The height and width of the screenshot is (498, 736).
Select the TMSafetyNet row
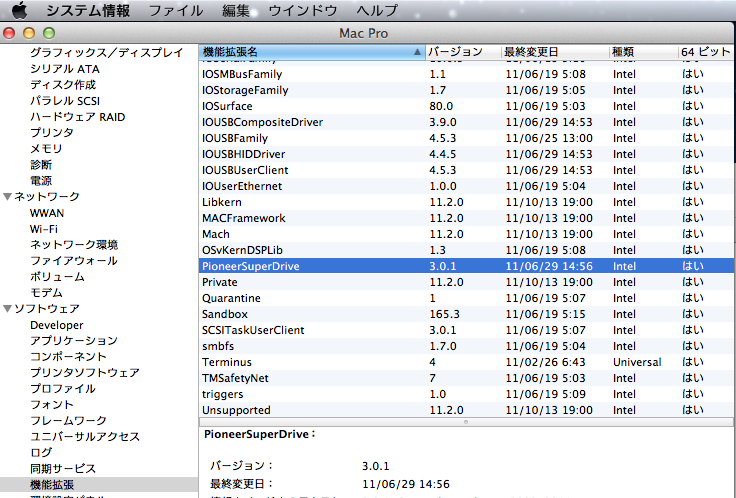pos(466,377)
